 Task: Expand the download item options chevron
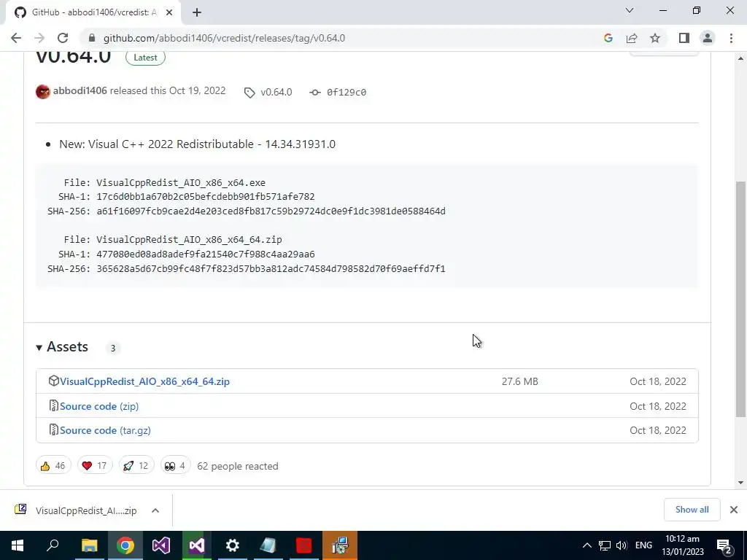click(155, 510)
